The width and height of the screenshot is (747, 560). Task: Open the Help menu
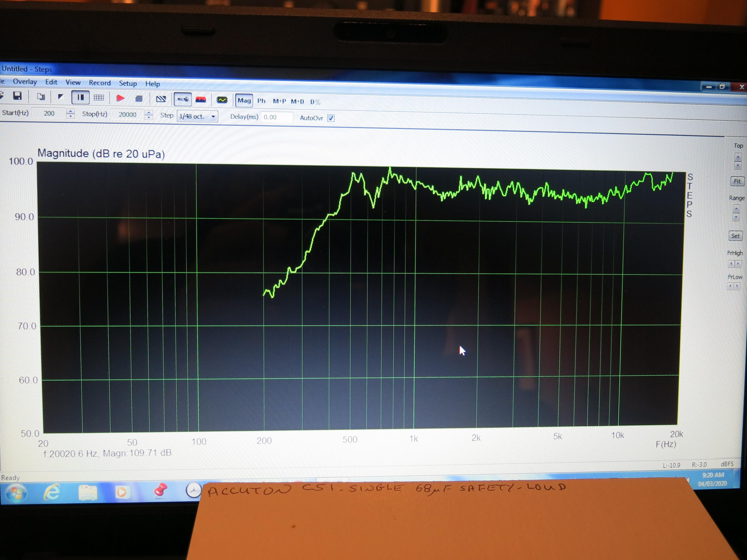pyautogui.click(x=152, y=84)
